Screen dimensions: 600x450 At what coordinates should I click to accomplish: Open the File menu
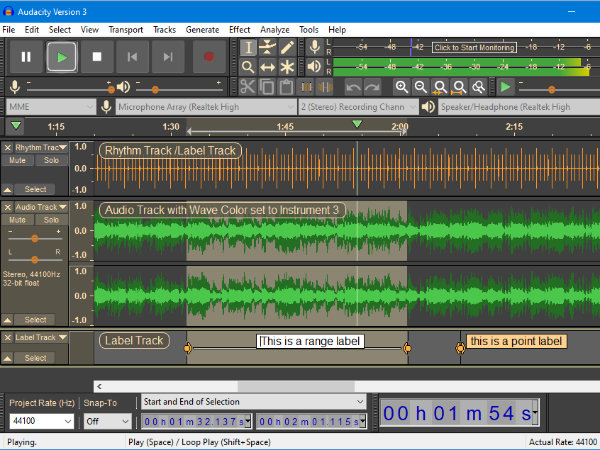(8, 29)
